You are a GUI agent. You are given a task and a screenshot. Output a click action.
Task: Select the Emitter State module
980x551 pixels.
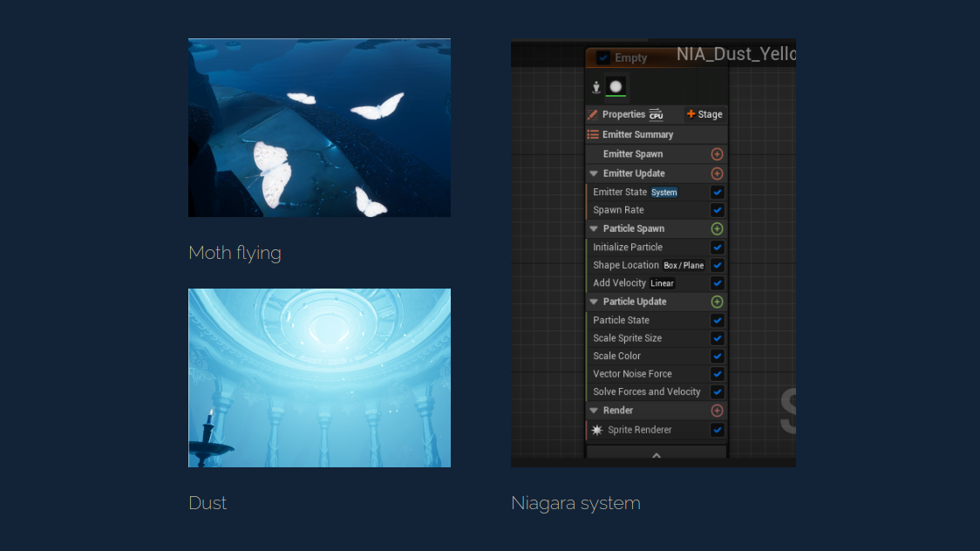(657, 192)
